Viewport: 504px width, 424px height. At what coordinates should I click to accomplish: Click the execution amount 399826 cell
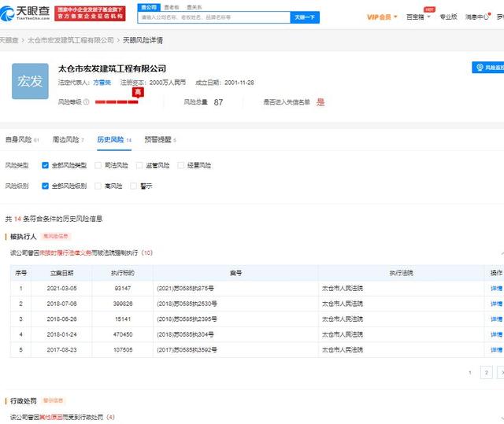coord(123,304)
